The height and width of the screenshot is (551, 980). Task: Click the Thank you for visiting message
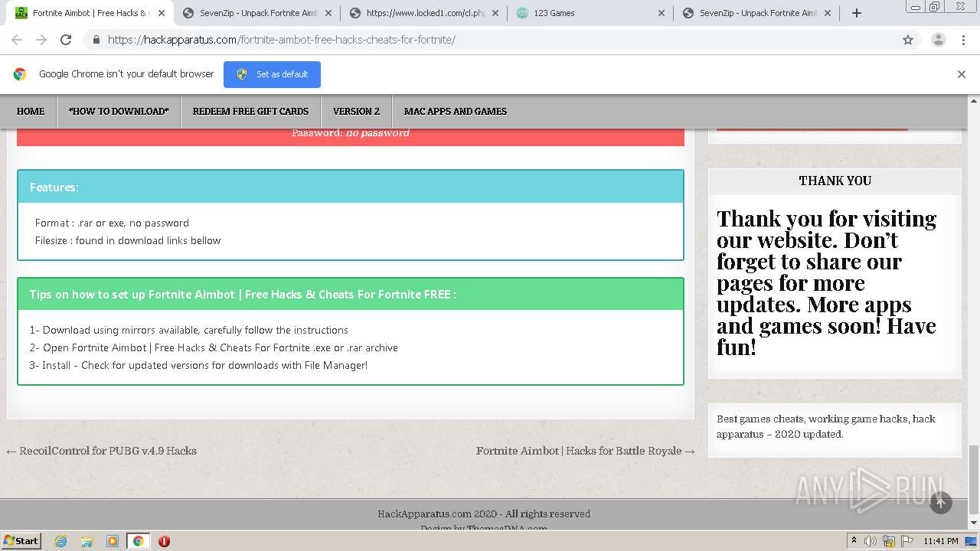(827, 283)
